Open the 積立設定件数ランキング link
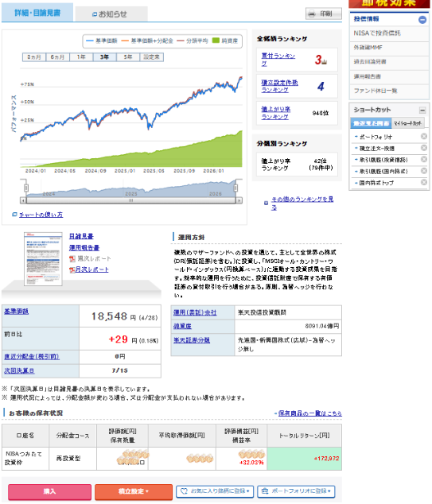The image size is (432, 504). 279,87
